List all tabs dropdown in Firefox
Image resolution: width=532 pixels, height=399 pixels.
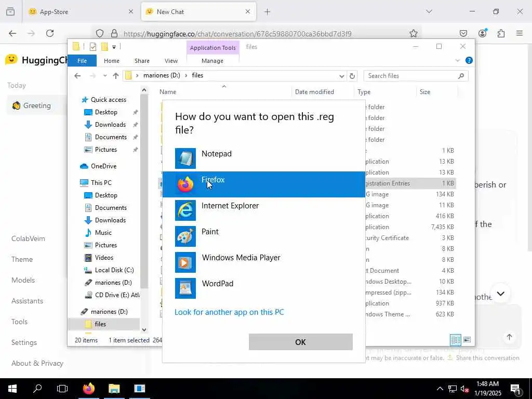click(x=429, y=11)
